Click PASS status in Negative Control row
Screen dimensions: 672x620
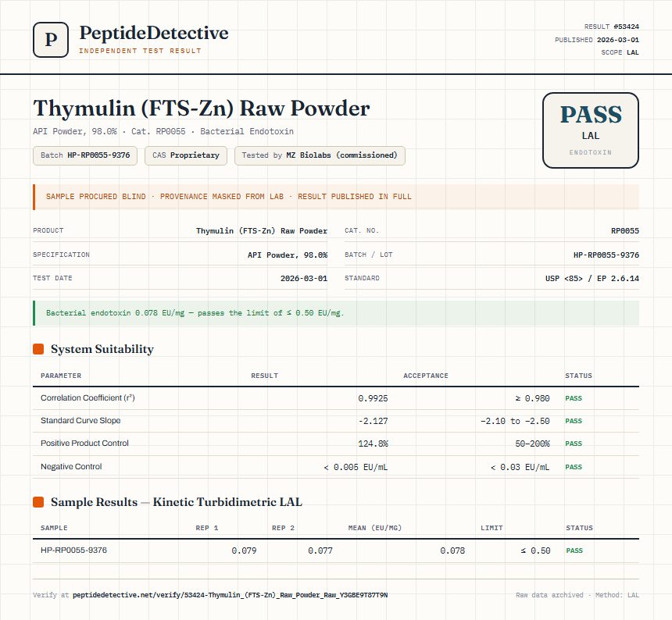tap(574, 467)
